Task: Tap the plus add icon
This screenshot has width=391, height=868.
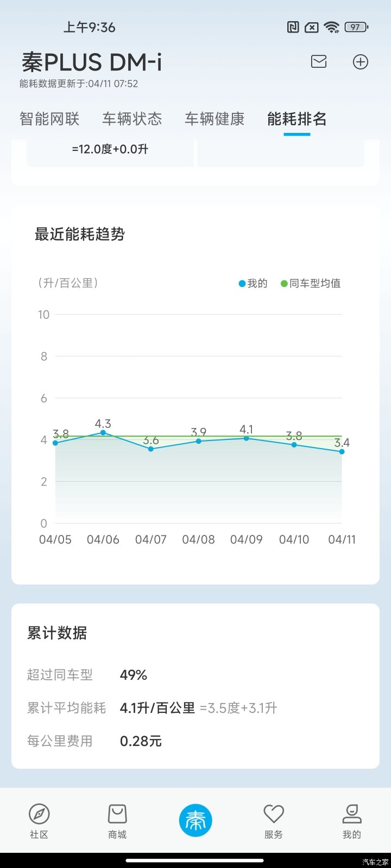Action: (x=361, y=62)
